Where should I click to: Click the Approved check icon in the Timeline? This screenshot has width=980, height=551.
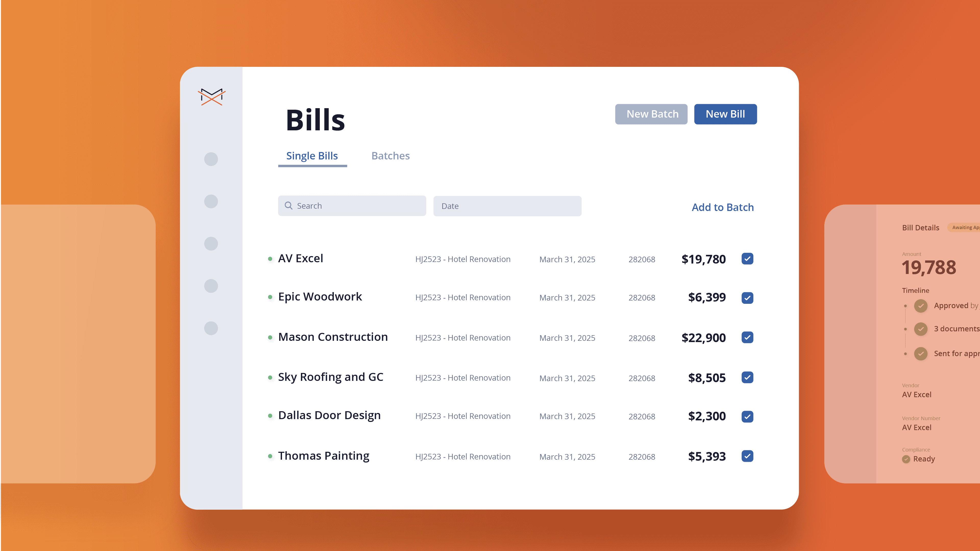[x=921, y=306]
